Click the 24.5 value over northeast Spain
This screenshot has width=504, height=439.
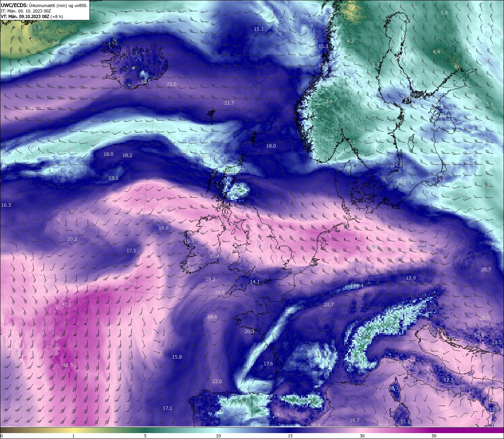tap(279, 415)
